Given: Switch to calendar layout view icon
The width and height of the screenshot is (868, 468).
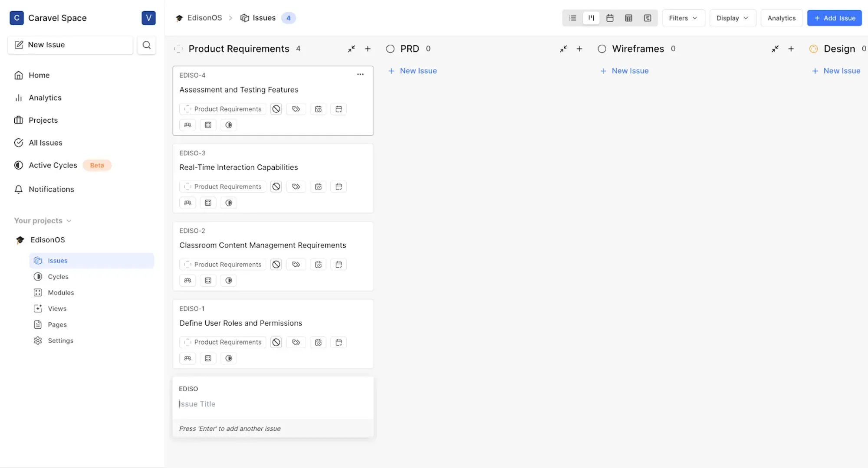Looking at the screenshot, I should (x=610, y=18).
